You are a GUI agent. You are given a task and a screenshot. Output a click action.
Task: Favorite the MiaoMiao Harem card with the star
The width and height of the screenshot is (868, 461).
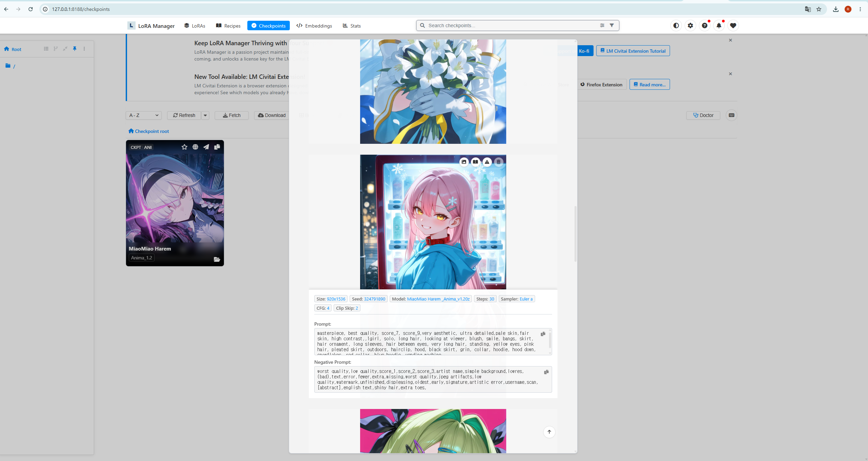point(184,147)
